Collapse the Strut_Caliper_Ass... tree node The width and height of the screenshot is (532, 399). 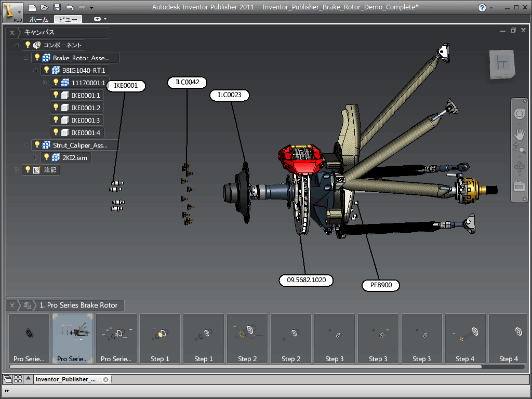coord(26,145)
